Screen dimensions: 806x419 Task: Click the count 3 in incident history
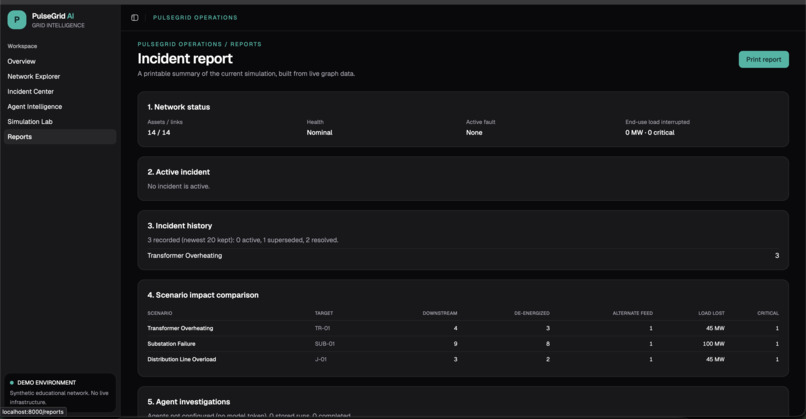777,256
